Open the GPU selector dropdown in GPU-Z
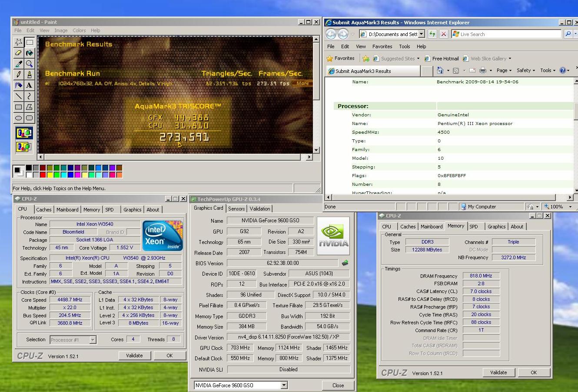 [284, 385]
